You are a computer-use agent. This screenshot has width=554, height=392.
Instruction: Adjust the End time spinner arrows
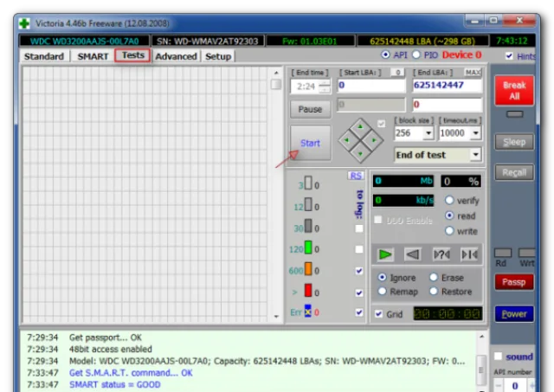(x=325, y=87)
